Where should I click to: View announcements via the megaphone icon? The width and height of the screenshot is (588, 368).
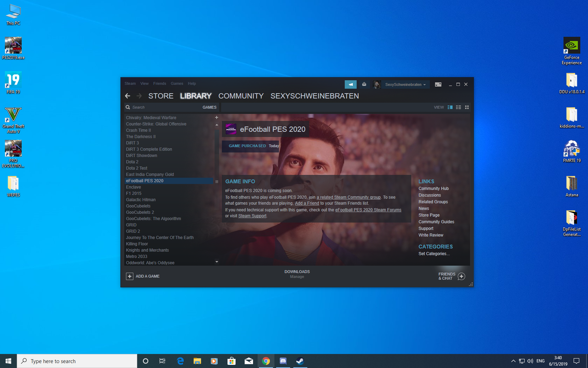point(351,84)
